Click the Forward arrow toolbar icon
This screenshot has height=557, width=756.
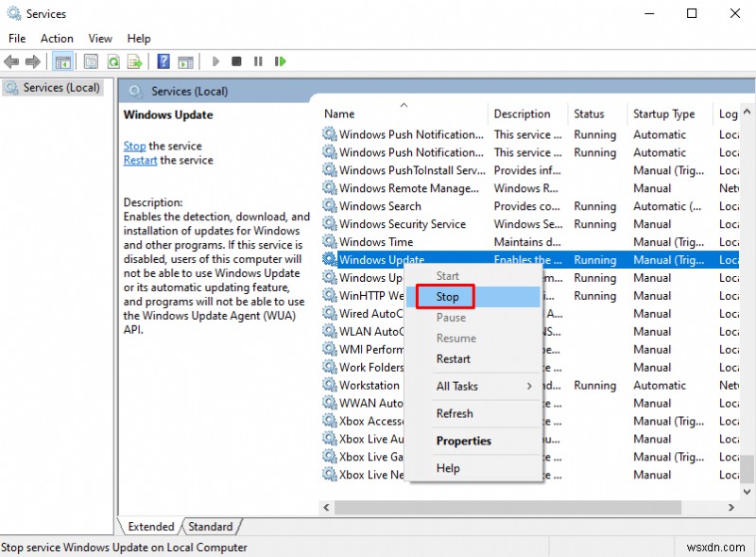[x=33, y=61]
